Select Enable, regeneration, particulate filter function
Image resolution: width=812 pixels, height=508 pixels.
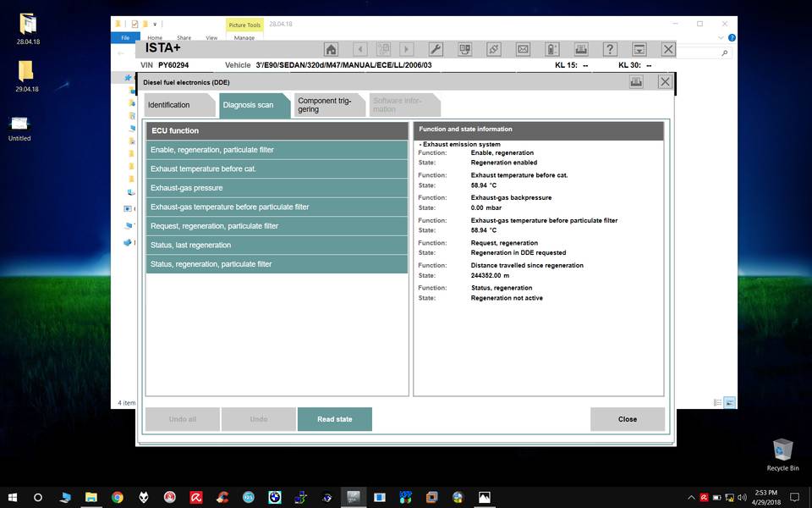pos(277,150)
